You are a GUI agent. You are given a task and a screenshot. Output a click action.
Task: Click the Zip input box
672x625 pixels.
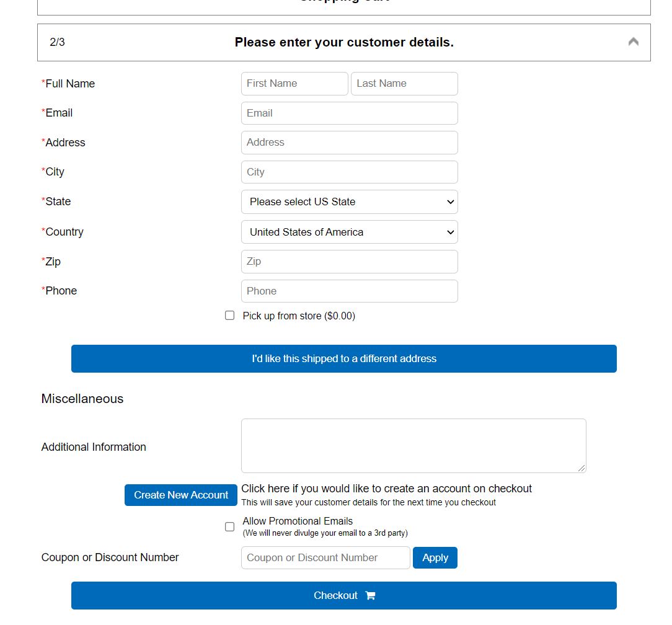point(349,262)
